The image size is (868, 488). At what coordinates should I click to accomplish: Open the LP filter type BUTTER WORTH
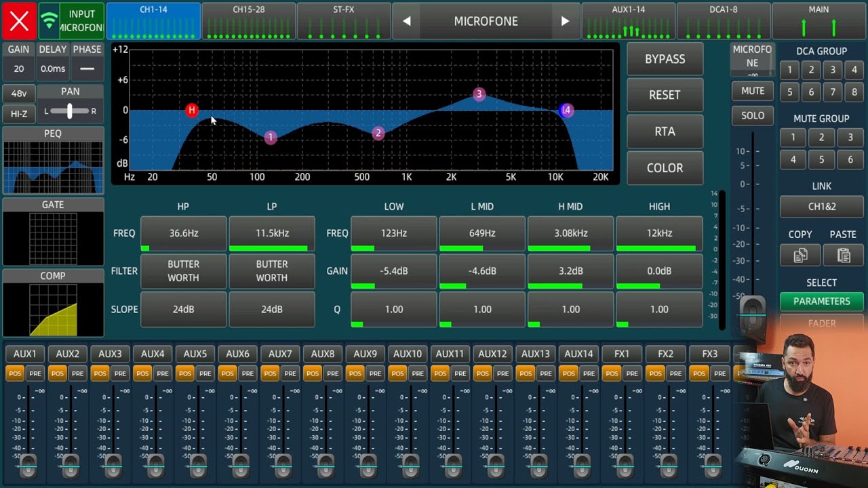coord(272,271)
